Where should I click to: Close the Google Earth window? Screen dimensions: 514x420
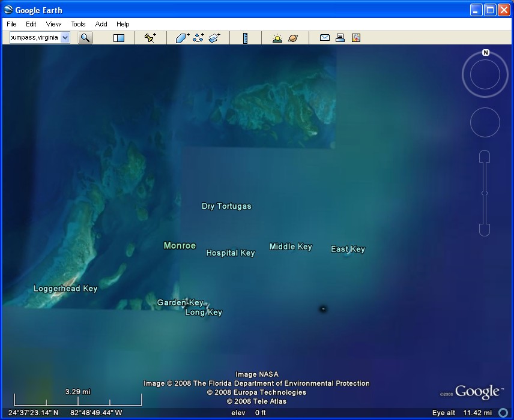[504, 10]
